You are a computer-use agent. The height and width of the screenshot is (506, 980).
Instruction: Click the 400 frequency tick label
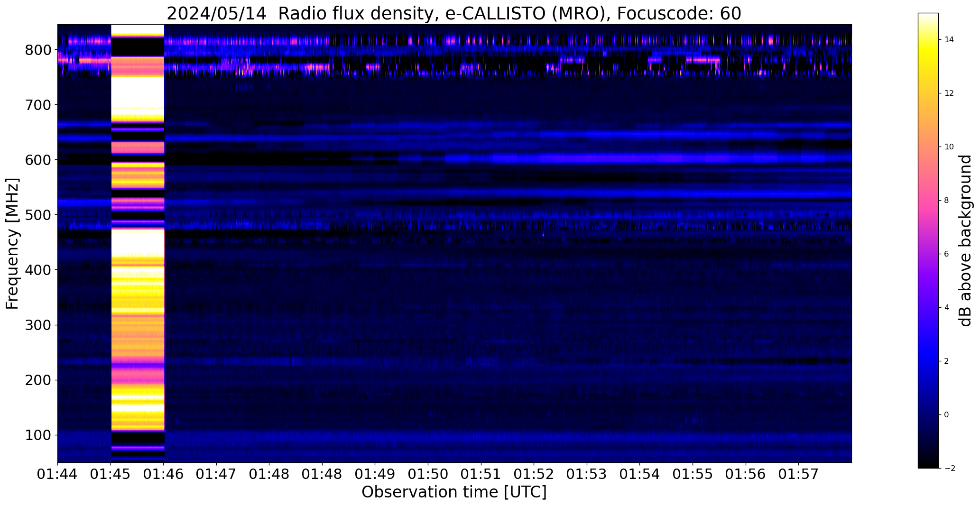tap(38, 270)
